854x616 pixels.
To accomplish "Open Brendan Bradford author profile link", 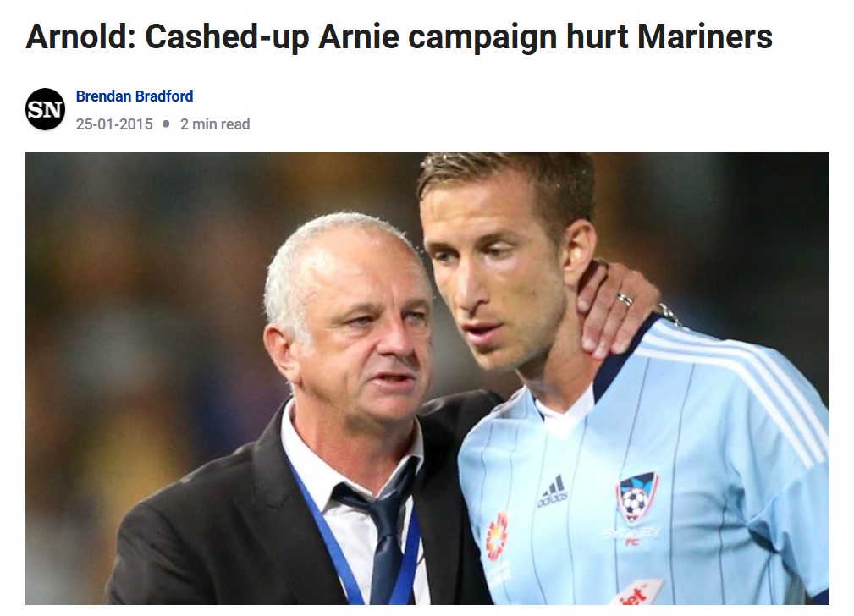I will 135,96.
